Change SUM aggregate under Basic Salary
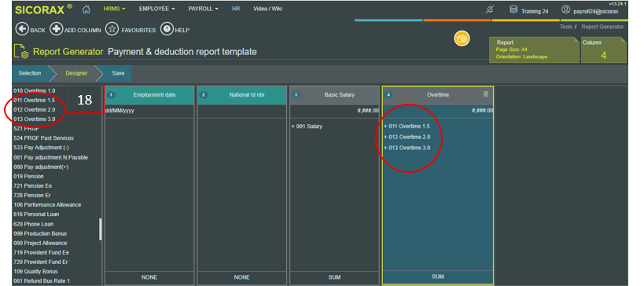 click(334, 278)
